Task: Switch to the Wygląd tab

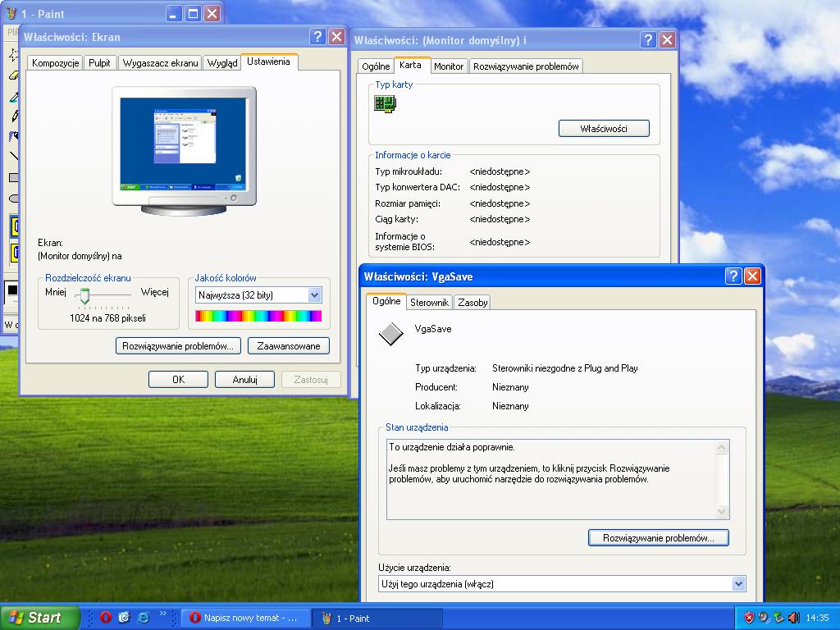Action: (222, 63)
